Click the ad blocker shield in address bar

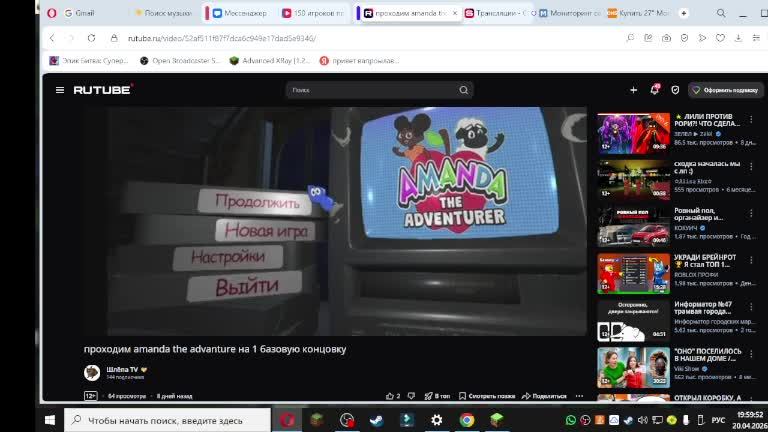pyautogui.click(x=684, y=38)
